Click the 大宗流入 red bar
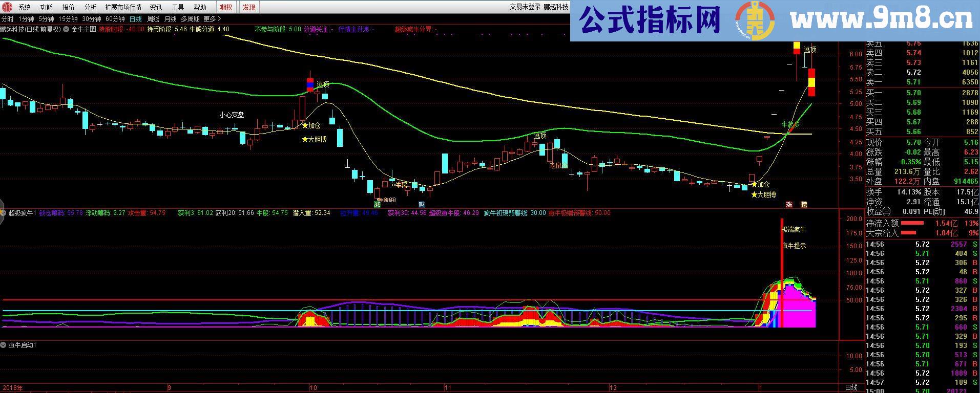The image size is (980, 393). click(x=908, y=233)
